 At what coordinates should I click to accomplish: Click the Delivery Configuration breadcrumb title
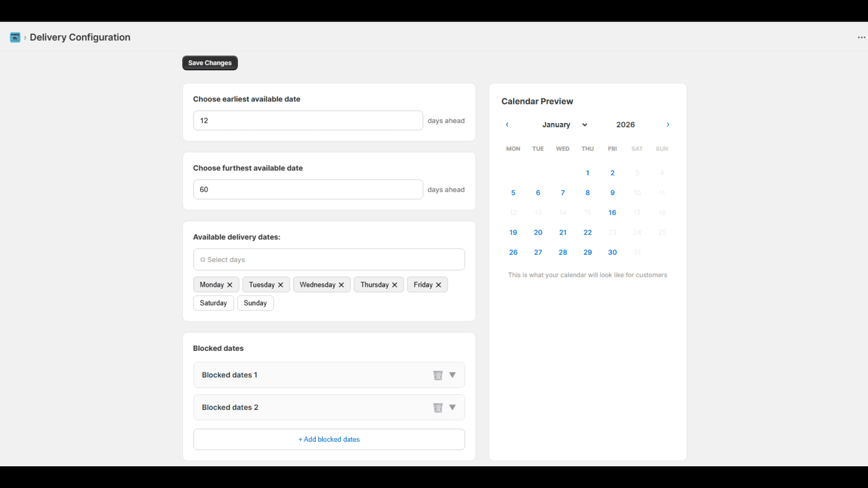80,37
